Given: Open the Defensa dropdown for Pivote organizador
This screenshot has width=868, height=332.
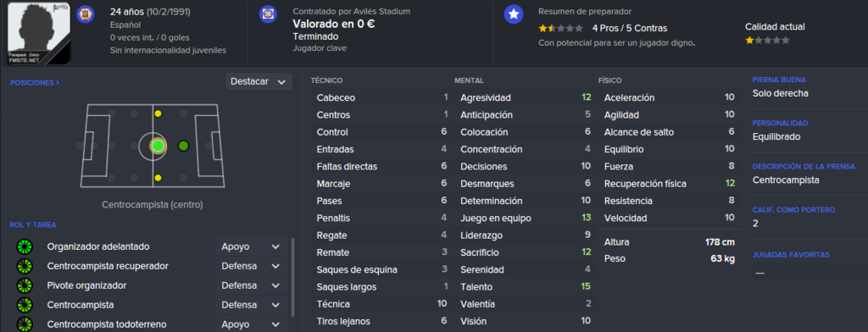Looking at the screenshot, I should 251,285.
